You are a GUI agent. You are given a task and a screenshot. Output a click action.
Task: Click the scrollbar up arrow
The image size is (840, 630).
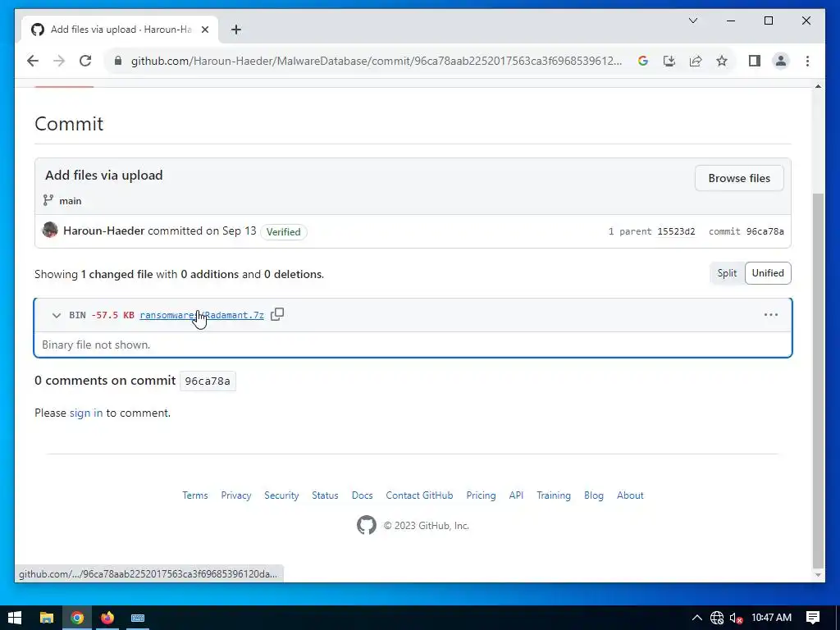pos(818,86)
